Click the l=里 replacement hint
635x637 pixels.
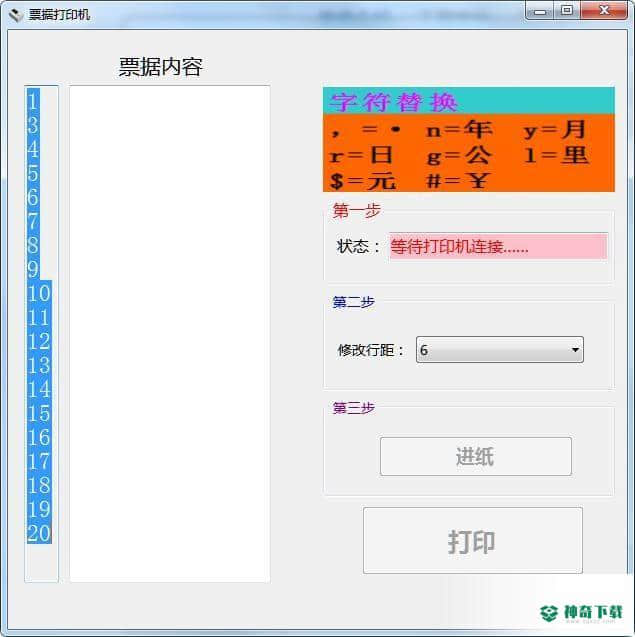(x=556, y=155)
